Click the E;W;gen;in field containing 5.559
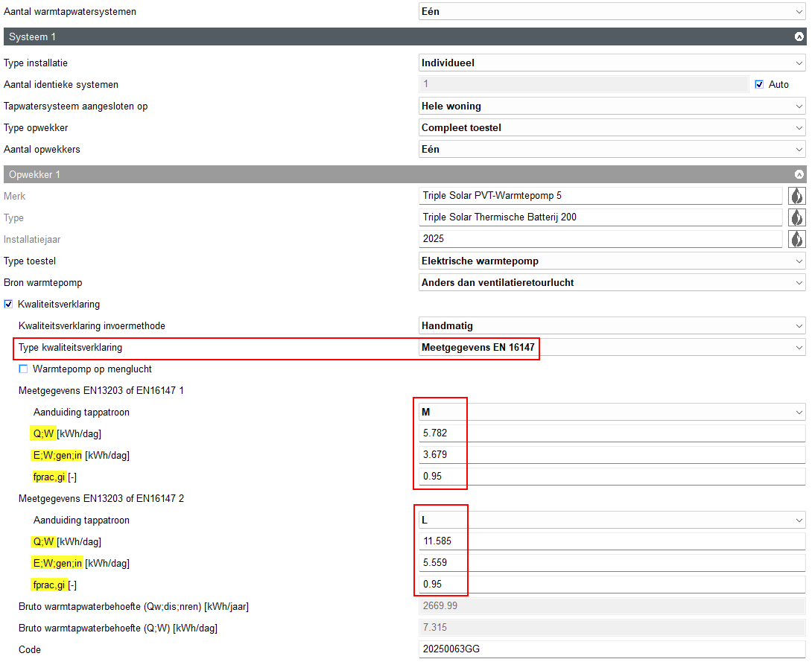Viewport: 812px width, 662px height. [x=611, y=563]
